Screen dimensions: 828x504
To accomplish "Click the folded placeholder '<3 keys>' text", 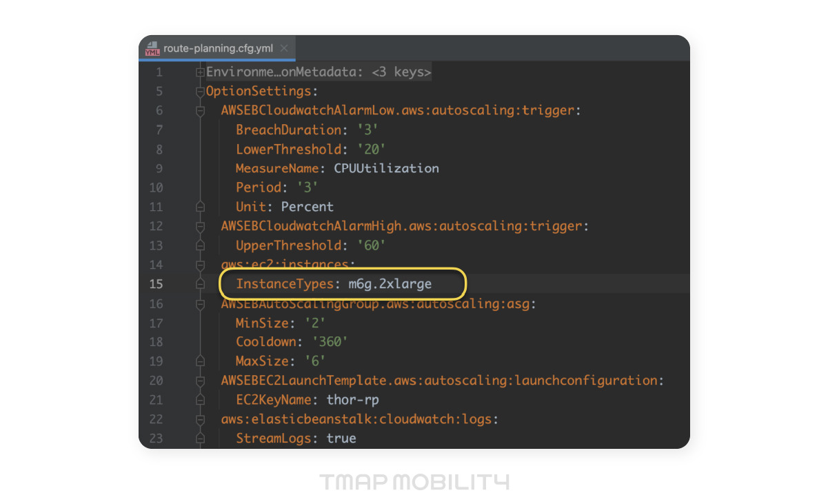I will [x=401, y=72].
